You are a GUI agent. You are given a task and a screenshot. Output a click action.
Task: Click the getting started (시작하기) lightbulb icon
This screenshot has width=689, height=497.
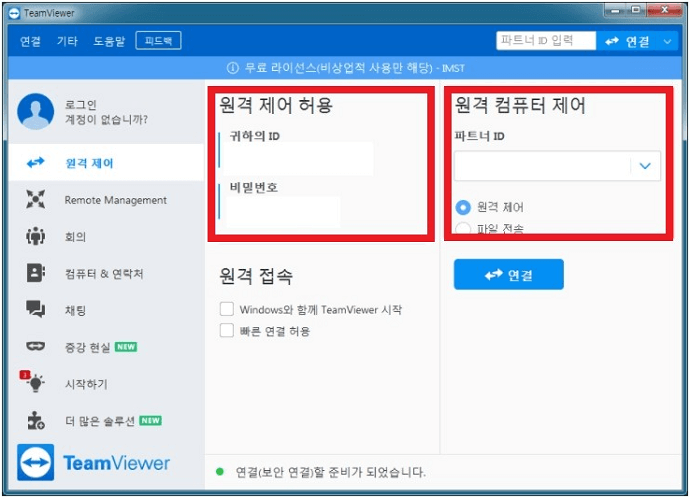point(36,383)
